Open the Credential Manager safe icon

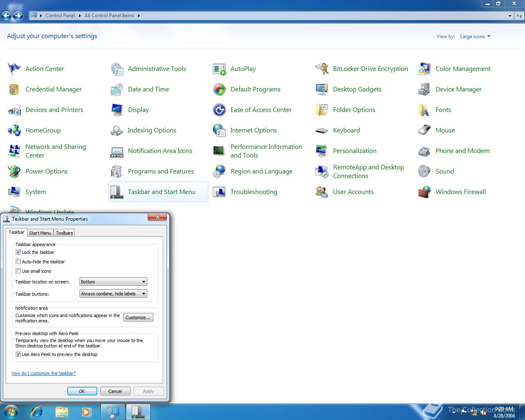point(14,89)
